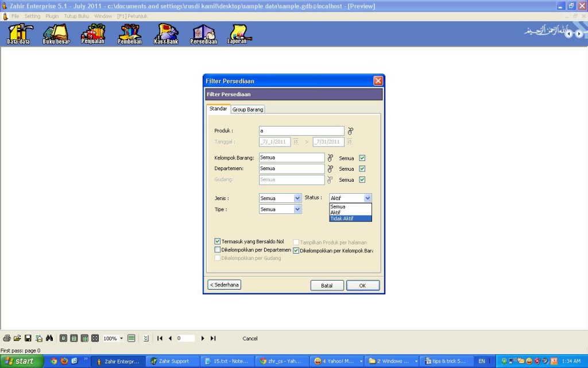
Task: Go to first page in preview
Action: (x=160, y=338)
